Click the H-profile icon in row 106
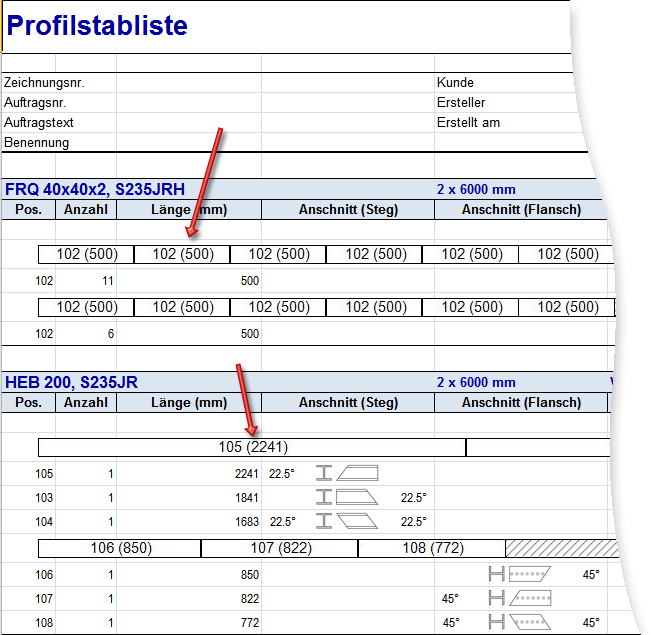651x635 pixels. (x=497, y=574)
